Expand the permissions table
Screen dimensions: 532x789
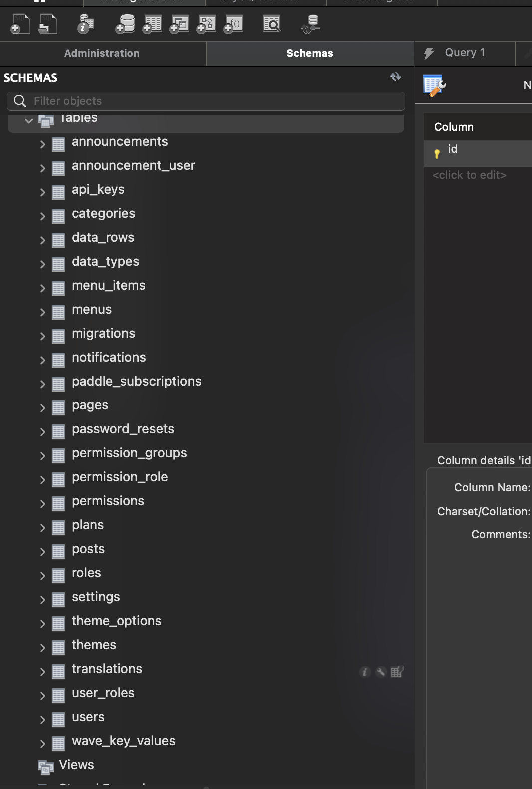(x=43, y=504)
